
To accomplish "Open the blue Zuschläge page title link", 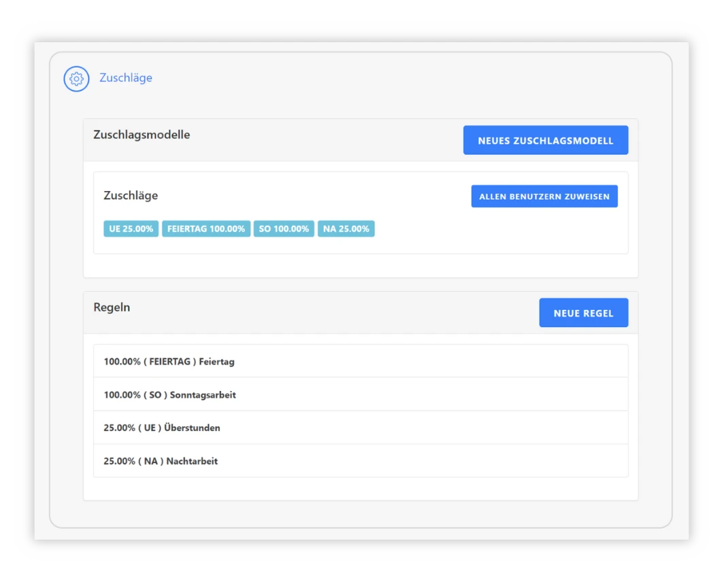I will (126, 78).
